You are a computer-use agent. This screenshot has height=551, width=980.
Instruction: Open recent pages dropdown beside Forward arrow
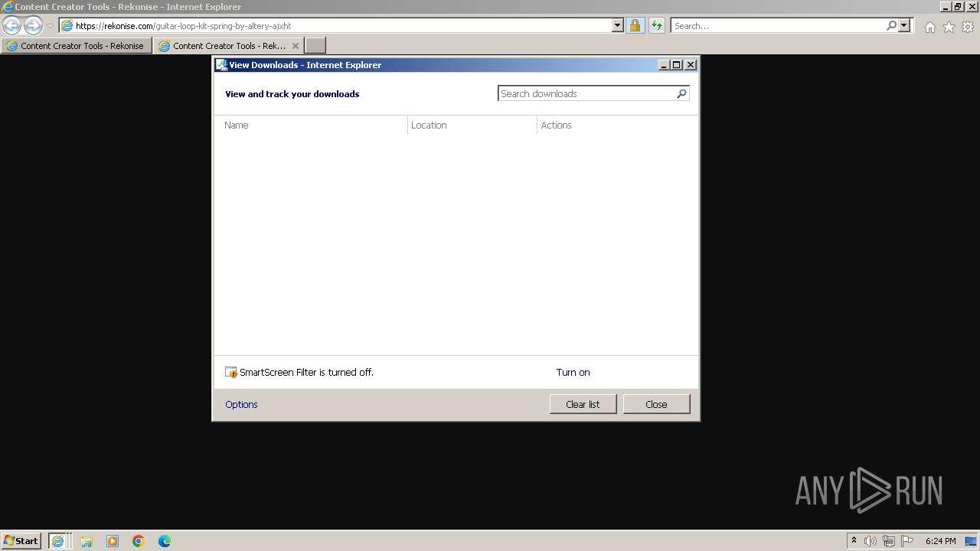[50, 26]
